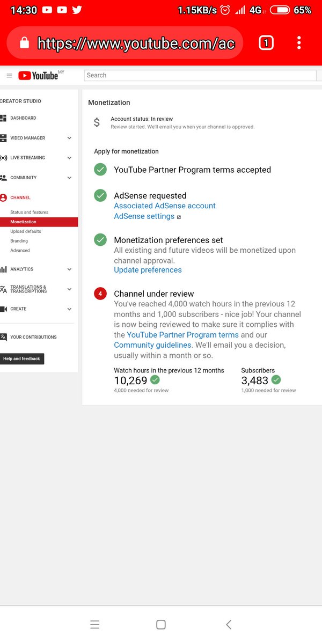
Task: Click the red step 4 badge
Action: [x=100, y=294]
